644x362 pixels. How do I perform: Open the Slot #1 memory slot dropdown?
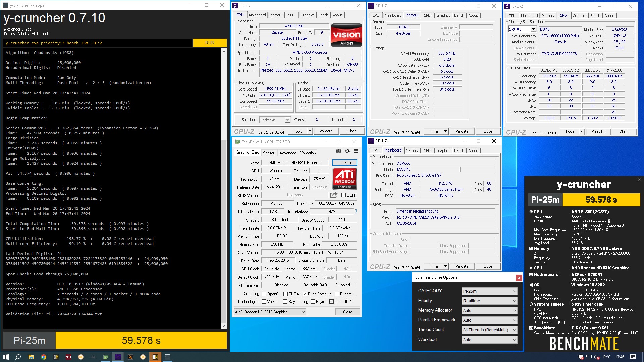click(x=523, y=29)
